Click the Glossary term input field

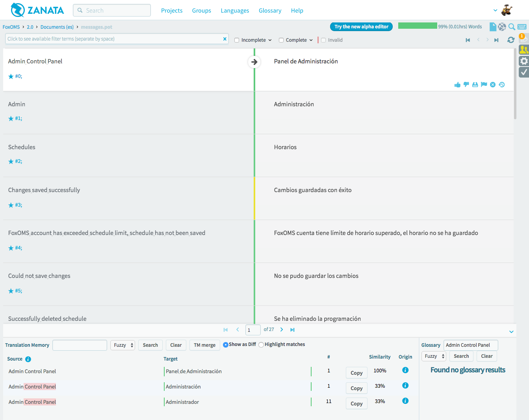(471, 345)
